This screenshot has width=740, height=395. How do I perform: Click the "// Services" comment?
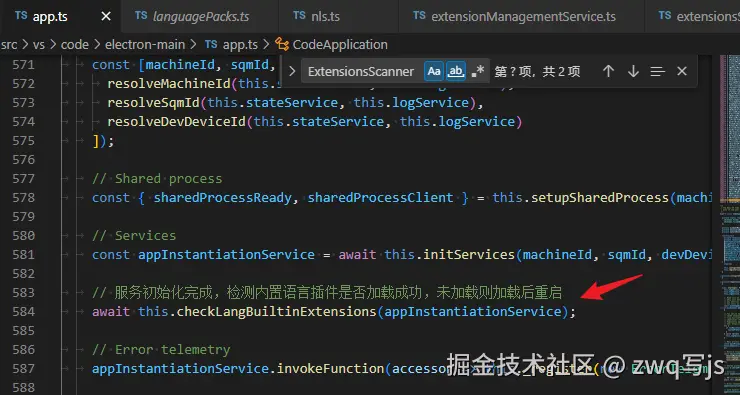134,235
